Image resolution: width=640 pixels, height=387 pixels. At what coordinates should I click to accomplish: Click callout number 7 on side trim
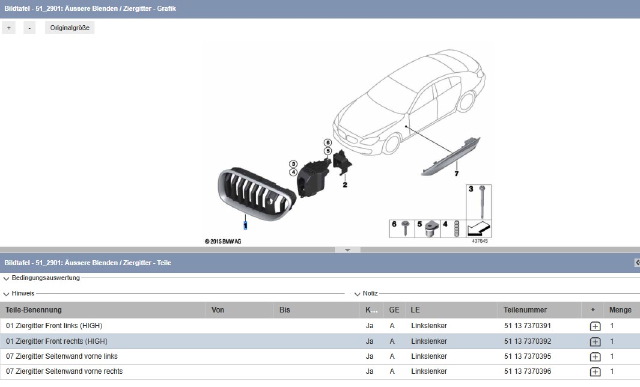tap(456, 173)
